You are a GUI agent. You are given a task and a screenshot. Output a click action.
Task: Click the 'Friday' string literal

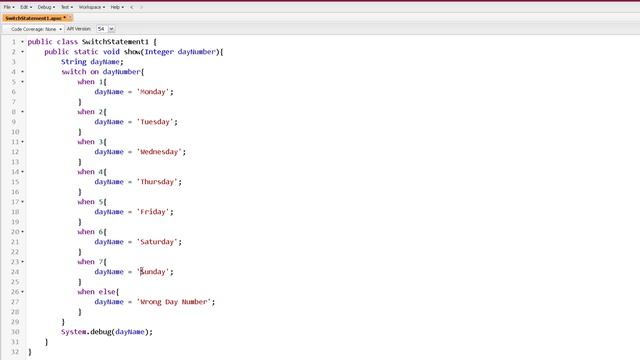tap(153, 212)
